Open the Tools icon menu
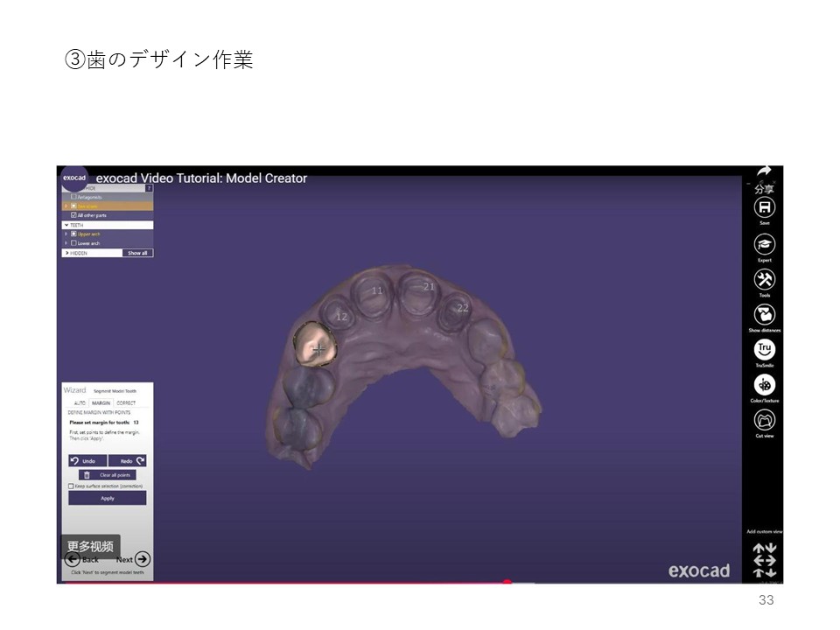 765,279
